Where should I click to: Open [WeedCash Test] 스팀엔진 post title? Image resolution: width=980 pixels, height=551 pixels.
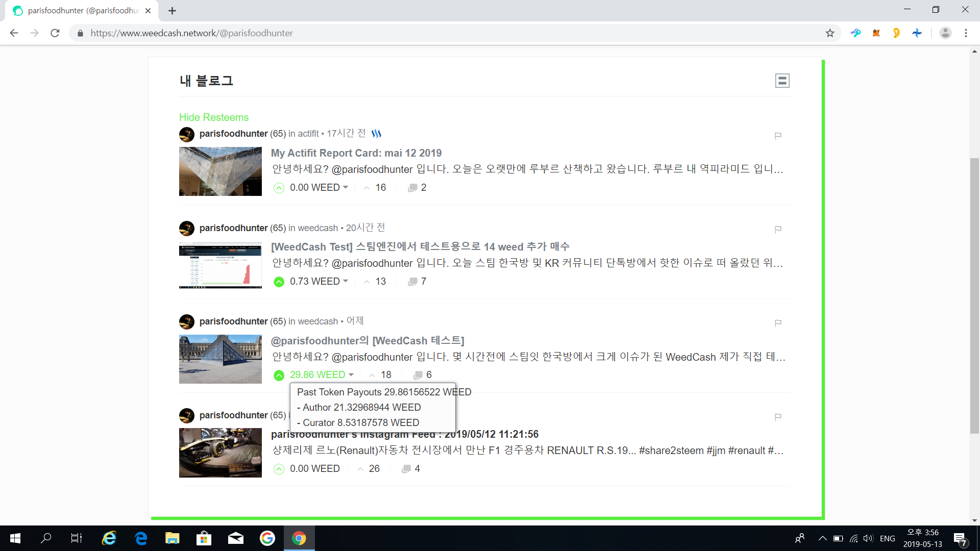point(420,247)
